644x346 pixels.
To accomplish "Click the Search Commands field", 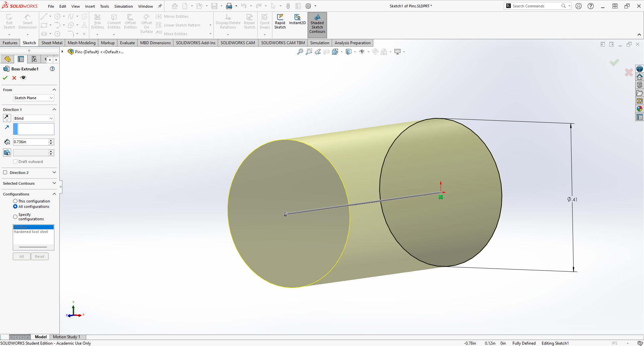I will click(535, 6).
